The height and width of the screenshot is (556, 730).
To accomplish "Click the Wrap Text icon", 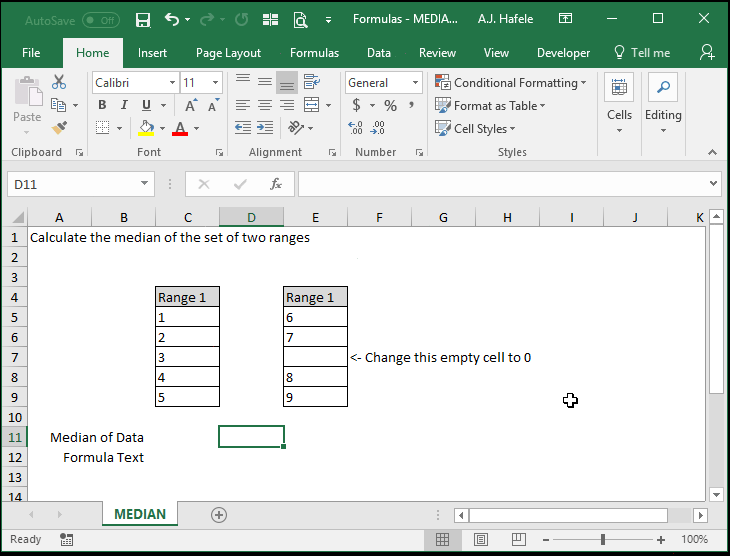I will point(311,81).
